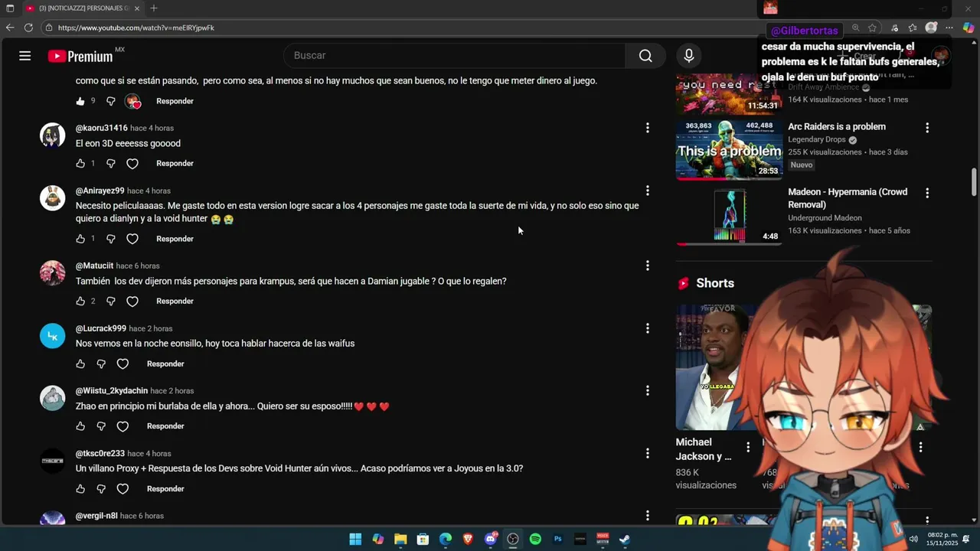Open options menu for Wiistu_2kydachin's comment

coord(648,390)
